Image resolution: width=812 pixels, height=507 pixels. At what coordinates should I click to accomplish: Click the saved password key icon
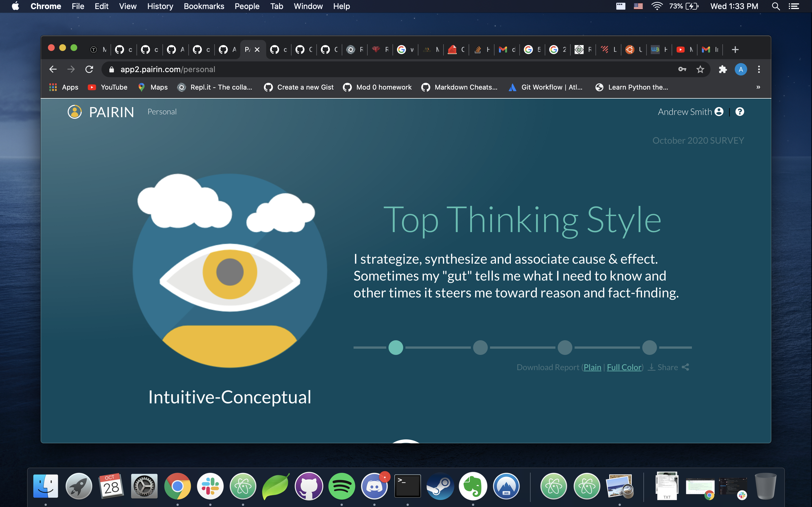click(682, 69)
